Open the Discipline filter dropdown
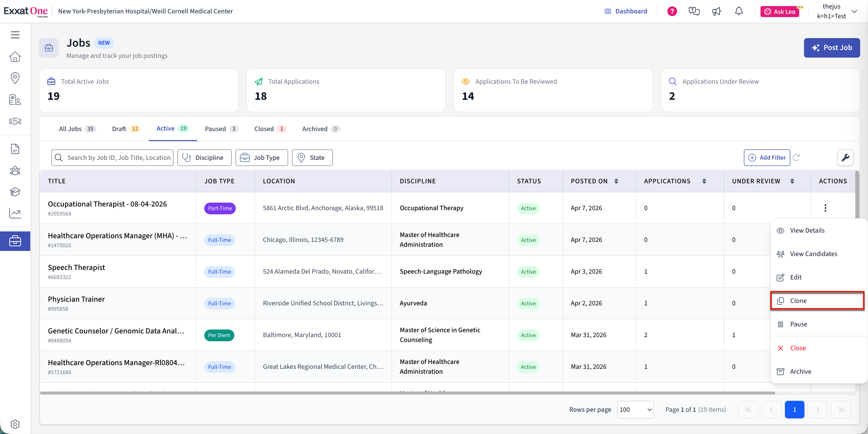 click(x=204, y=158)
